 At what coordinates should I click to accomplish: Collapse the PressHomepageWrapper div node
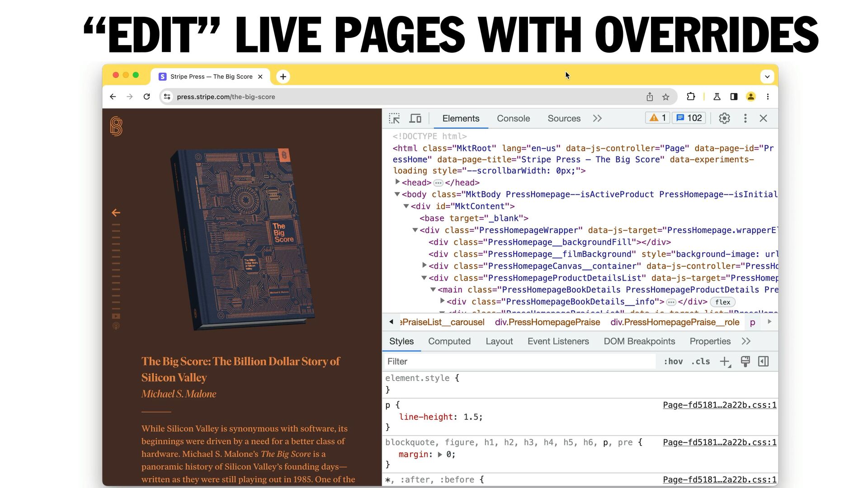click(415, 230)
